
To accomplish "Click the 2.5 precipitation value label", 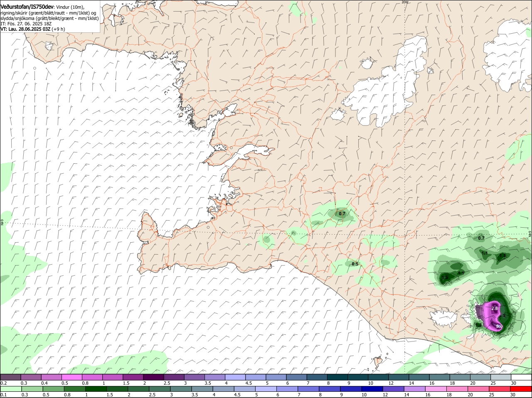I will pos(502,316).
